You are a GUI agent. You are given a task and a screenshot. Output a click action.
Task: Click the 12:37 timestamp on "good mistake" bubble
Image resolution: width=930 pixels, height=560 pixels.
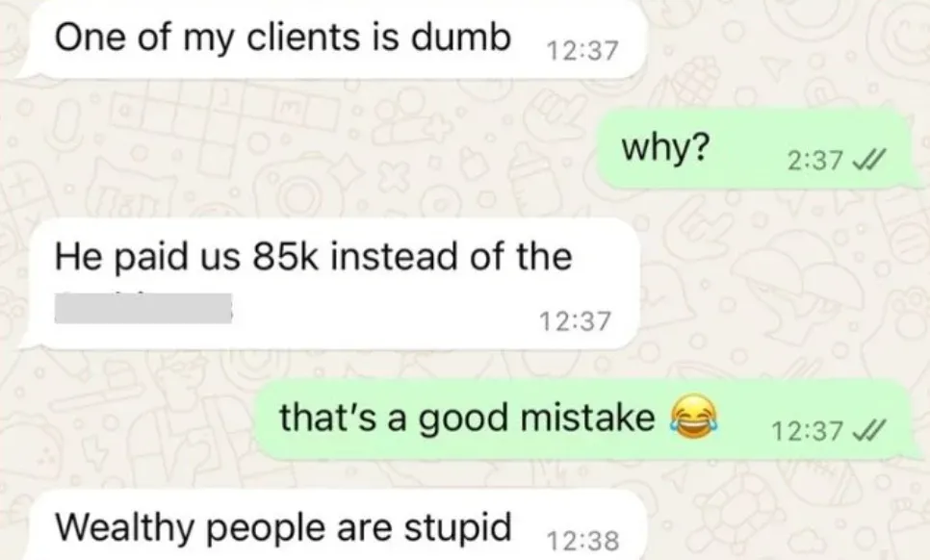point(807,430)
